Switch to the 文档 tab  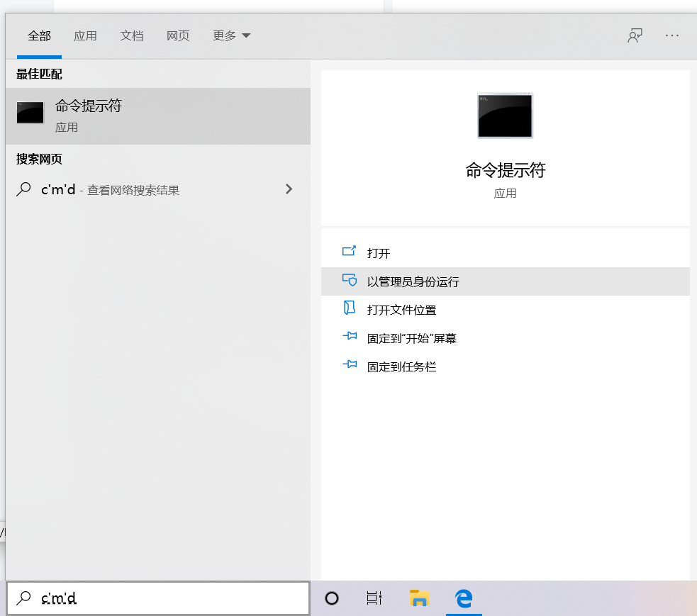pos(132,35)
